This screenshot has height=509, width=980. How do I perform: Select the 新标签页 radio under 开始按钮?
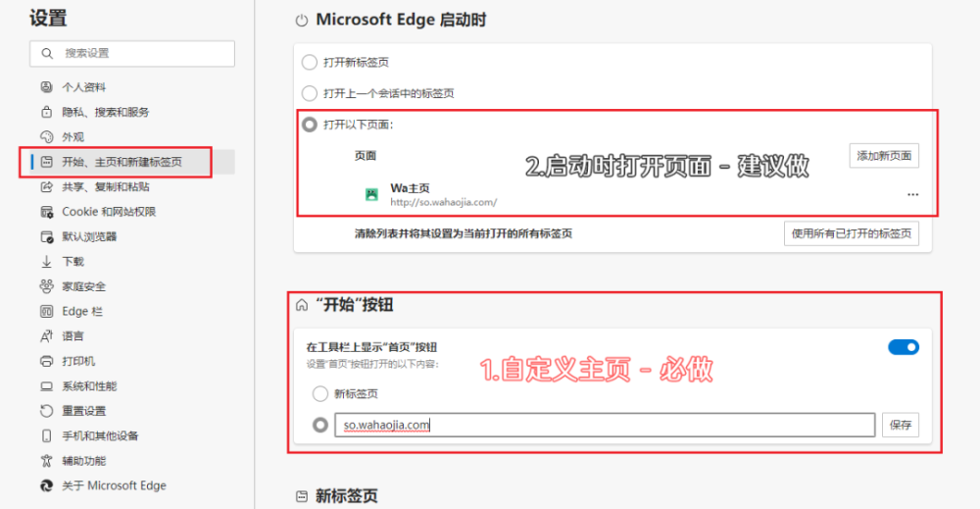tap(320, 394)
